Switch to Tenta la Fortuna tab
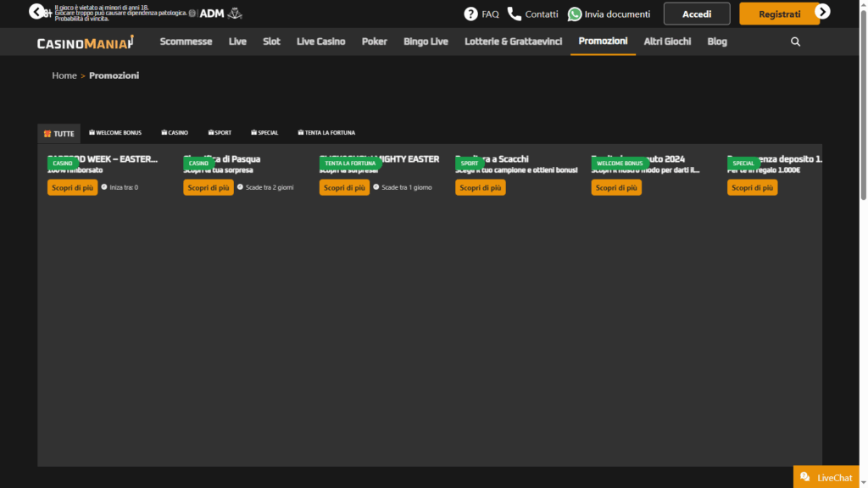 coord(326,133)
